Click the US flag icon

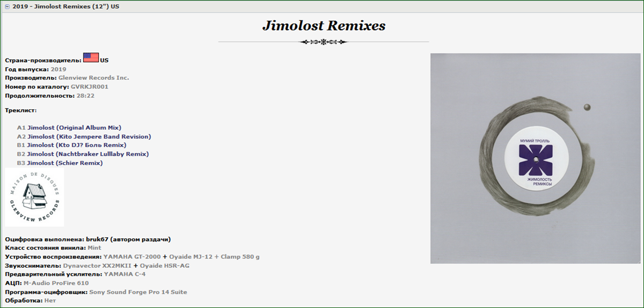[91, 58]
